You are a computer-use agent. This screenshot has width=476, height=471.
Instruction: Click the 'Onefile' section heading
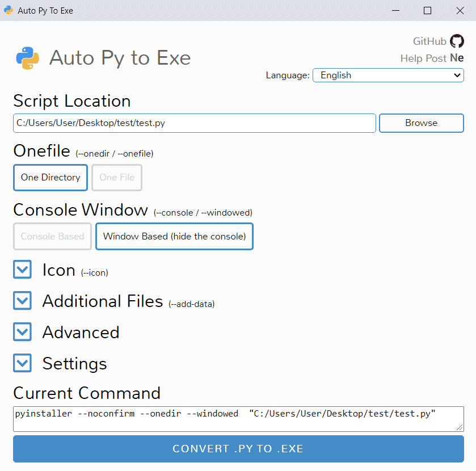pyautogui.click(x=42, y=150)
